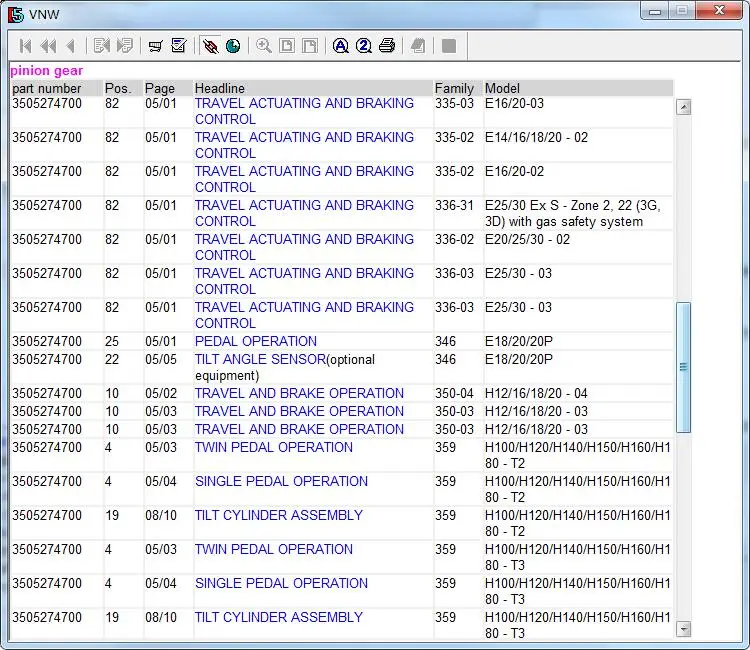Print the list with printer icon
This screenshot has height=650, width=750.
click(387, 46)
